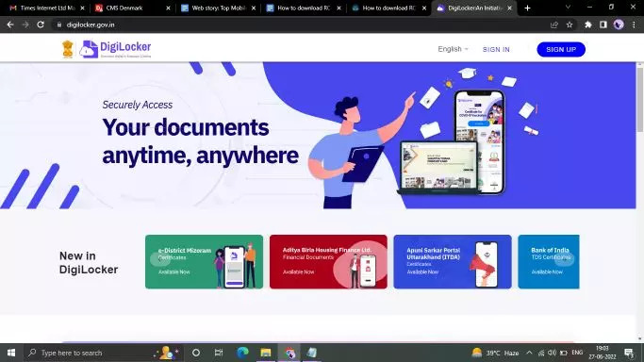Open the Chrome three-dot menu
The image size is (644, 362).
[x=635, y=25]
